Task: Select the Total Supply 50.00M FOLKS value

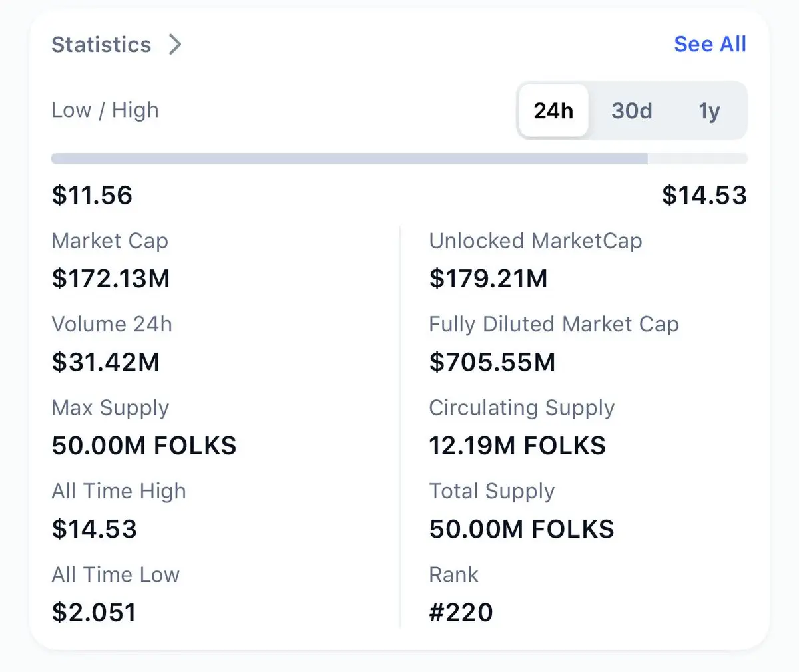Action: pyautogui.click(x=521, y=529)
